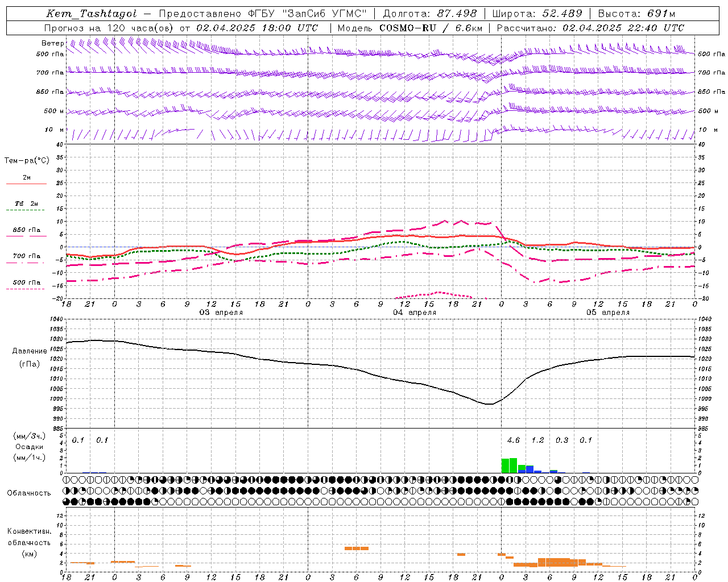Image resolution: width=728 pixels, height=582 pixels.
Task: Click the '(мм/3ч.)' precipitation unit label
Action: coord(30,436)
